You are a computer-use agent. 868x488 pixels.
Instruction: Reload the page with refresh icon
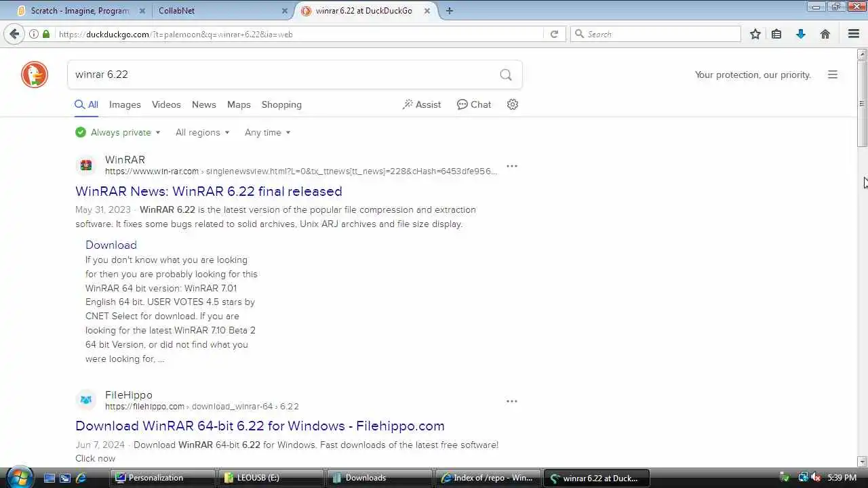554,34
